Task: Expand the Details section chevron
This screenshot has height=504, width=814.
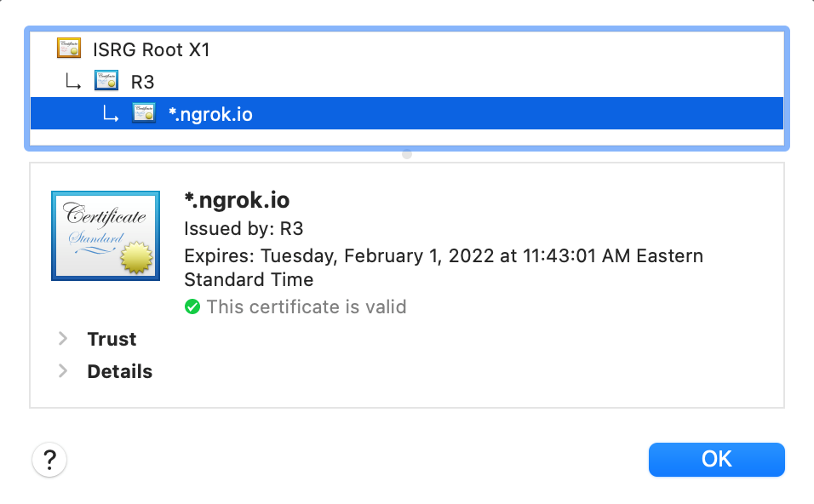Action: [x=62, y=371]
